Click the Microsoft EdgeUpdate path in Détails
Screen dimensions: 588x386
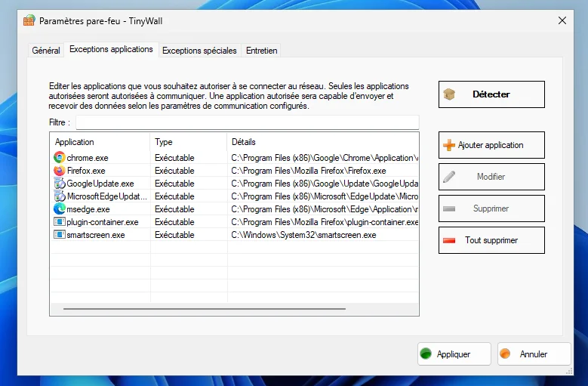325,196
